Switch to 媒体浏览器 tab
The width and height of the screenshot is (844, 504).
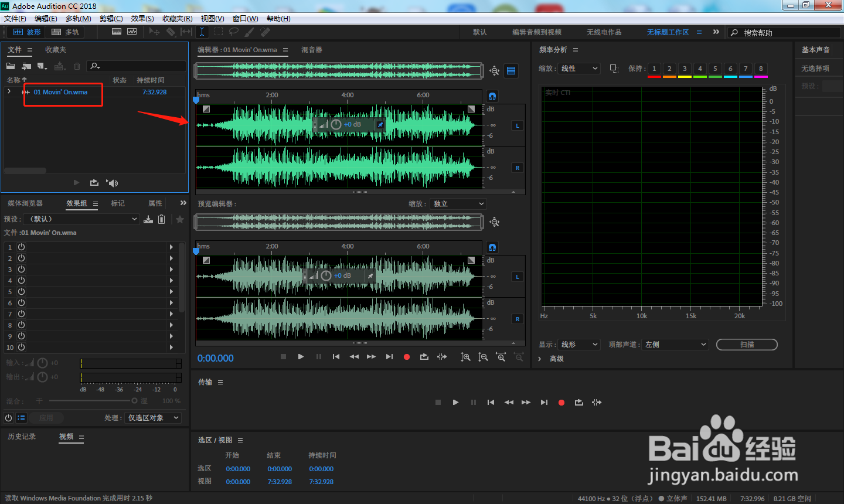pyautogui.click(x=25, y=203)
